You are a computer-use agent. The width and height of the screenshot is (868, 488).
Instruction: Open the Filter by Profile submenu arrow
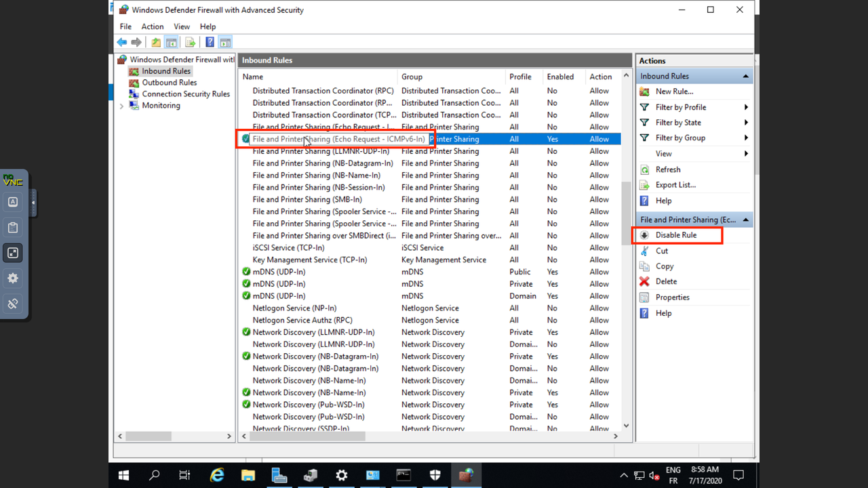tap(746, 107)
